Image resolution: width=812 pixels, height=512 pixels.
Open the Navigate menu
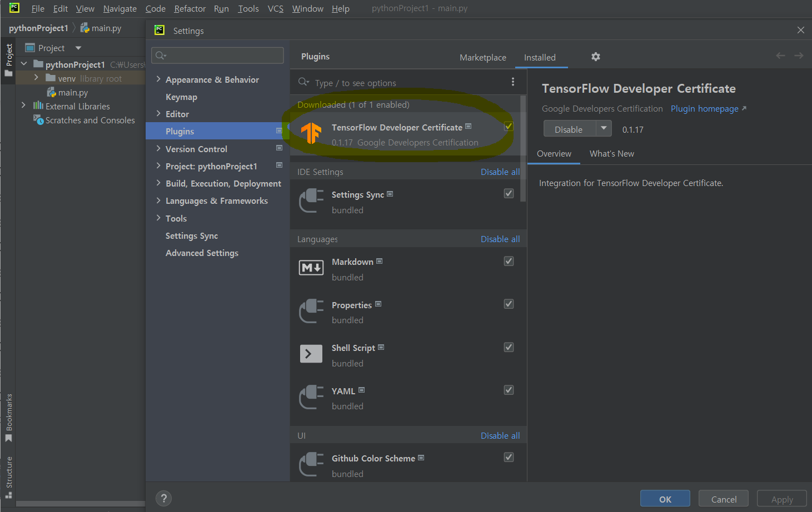[x=119, y=8]
